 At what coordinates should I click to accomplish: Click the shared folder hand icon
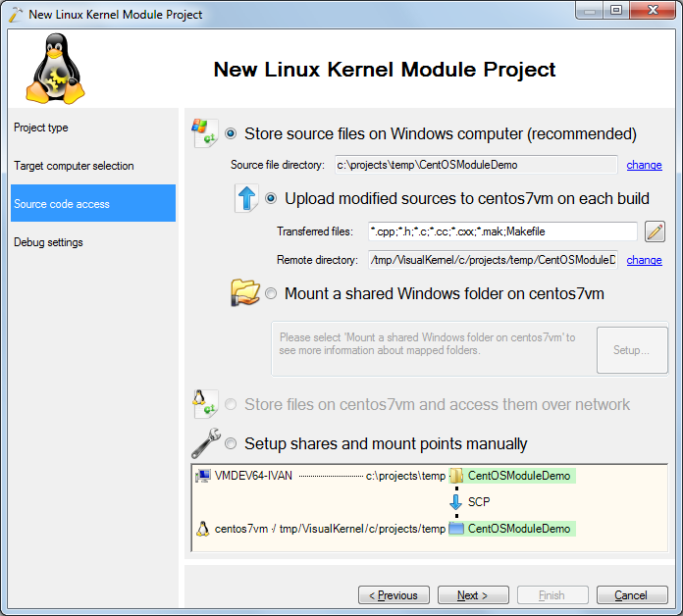pos(245,293)
